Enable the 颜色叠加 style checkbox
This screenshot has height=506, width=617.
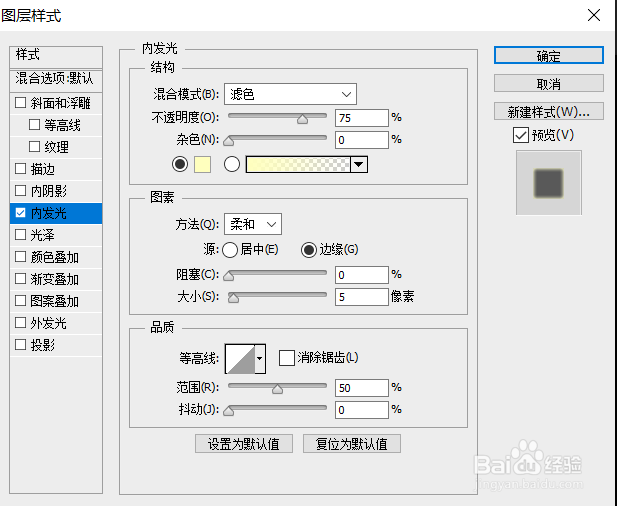tap(20, 257)
